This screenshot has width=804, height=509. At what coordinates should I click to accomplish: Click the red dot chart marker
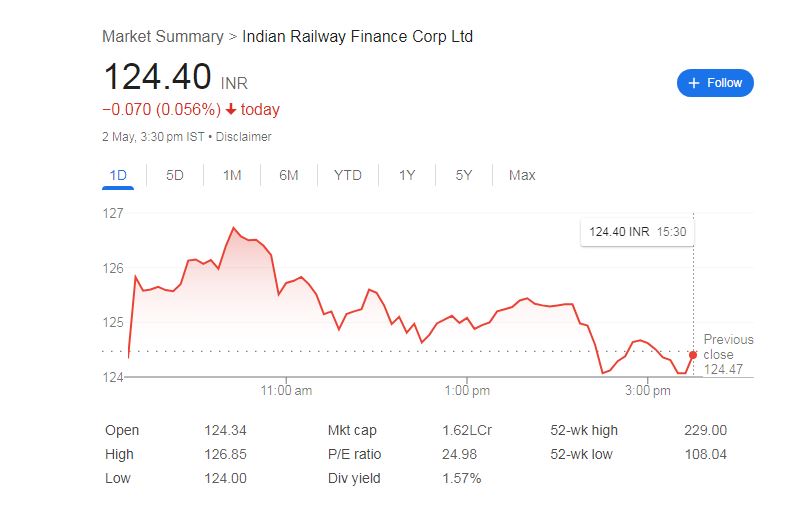pos(693,355)
